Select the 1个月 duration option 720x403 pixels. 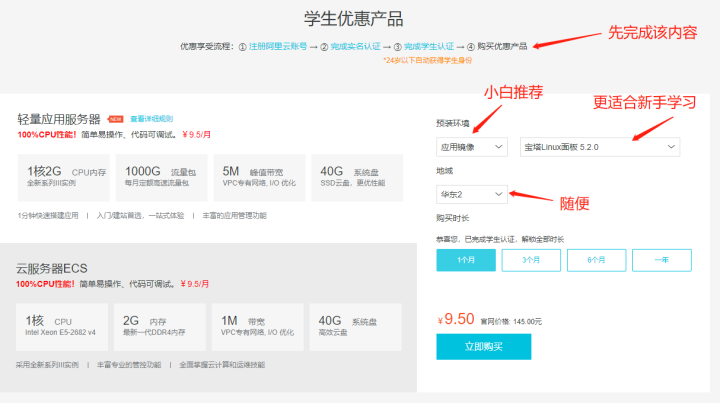click(466, 260)
